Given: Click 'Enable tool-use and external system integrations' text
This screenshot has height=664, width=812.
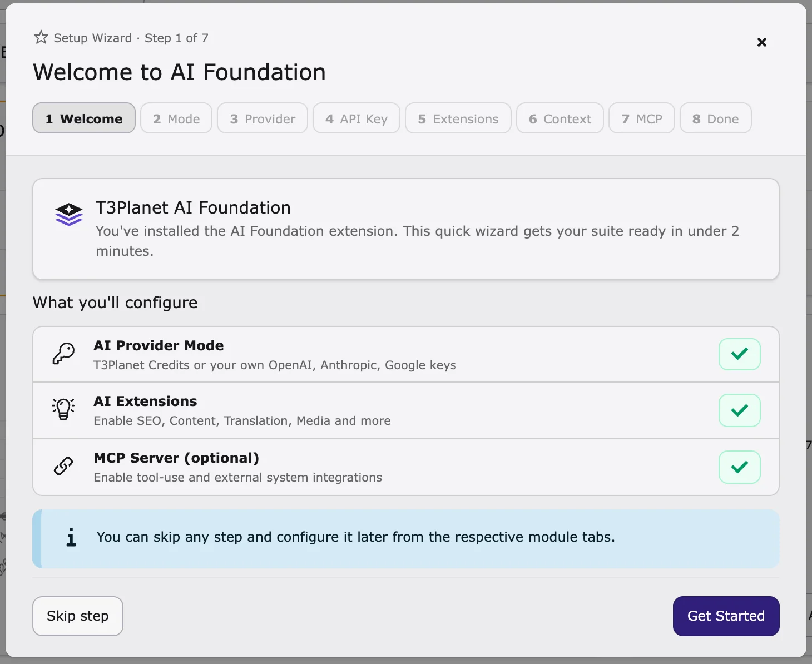Looking at the screenshot, I should 237,477.
